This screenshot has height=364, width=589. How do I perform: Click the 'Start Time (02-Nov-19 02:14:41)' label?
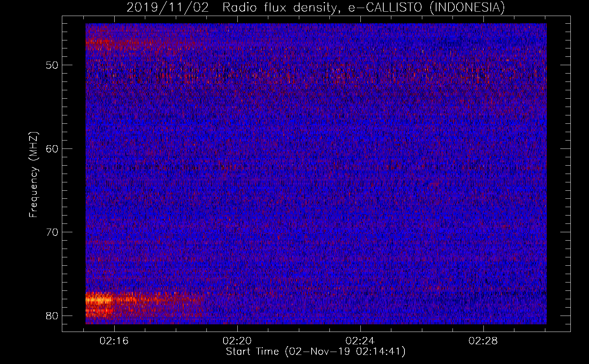pos(316,352)
